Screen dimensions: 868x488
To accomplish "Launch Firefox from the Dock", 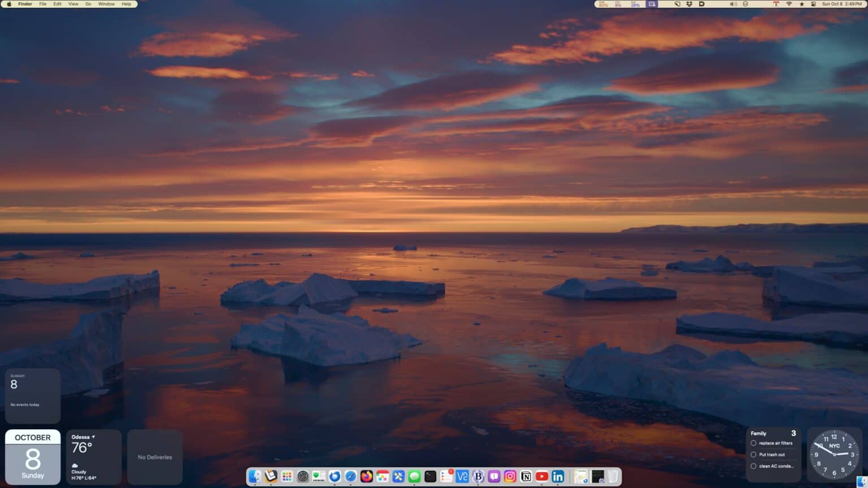I will pyautogui.click(x=366, y=476).
